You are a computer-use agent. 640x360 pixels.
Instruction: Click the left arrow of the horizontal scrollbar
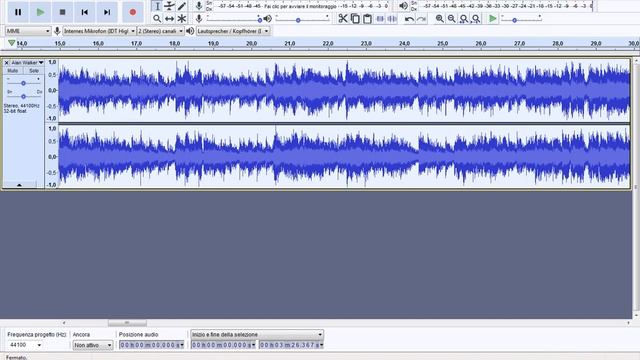[x=64, y=323]
